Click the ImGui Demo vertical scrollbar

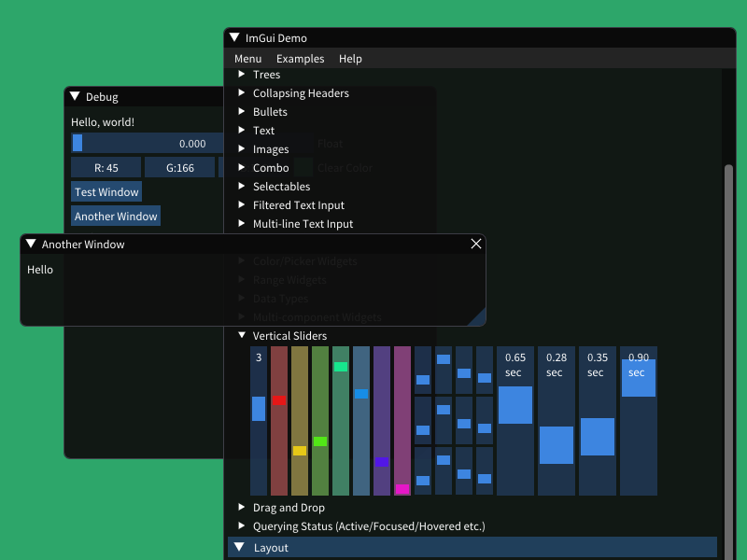click(728, 362)
